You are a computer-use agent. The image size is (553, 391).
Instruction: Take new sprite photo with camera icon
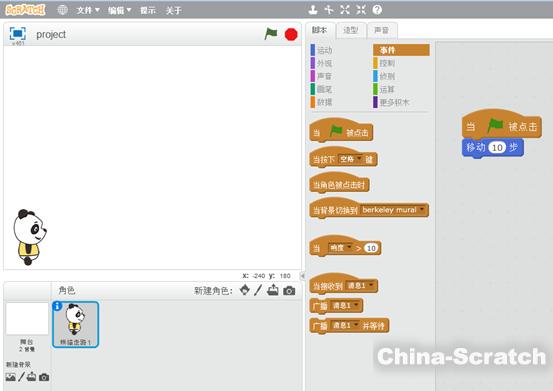tap(289, 291)
